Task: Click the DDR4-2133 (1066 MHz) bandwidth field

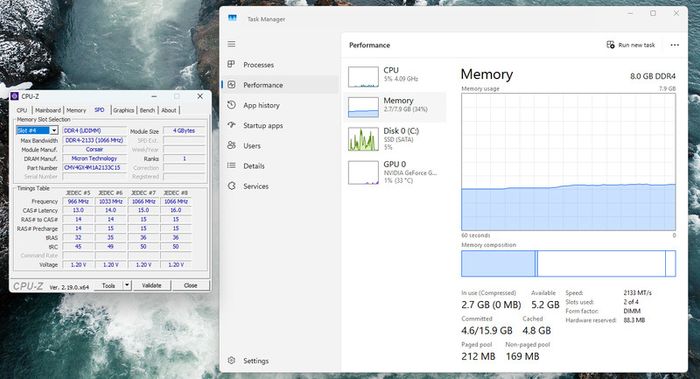Action: pos(94,140)
